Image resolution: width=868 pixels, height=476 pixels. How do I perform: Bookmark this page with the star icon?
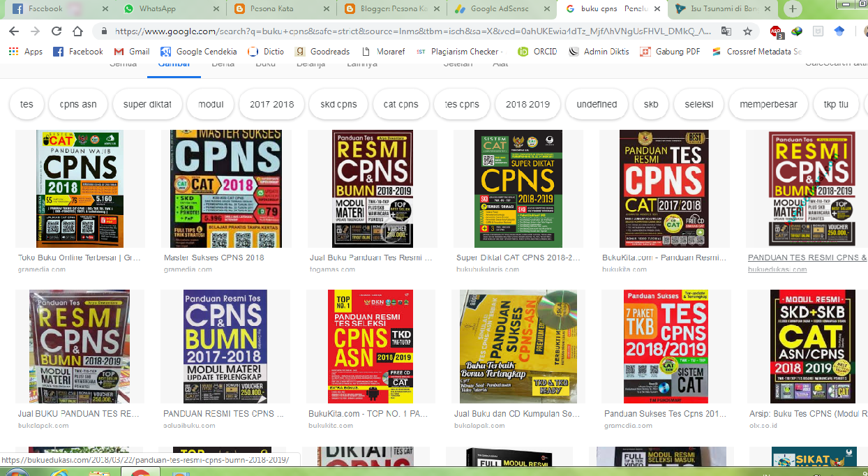click(747, 31)
